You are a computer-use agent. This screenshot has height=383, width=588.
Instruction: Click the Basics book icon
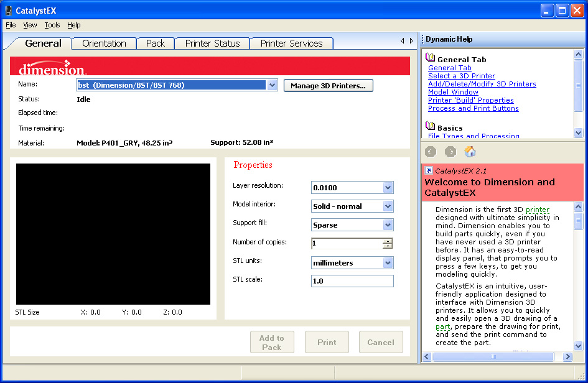430,126
